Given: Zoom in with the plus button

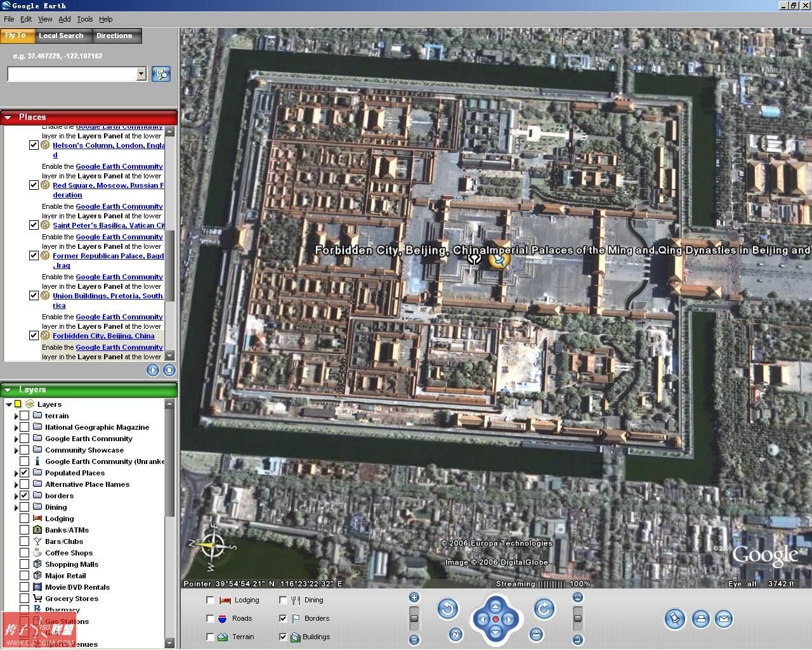Looking at the screenshot, I should pos(414,597).
